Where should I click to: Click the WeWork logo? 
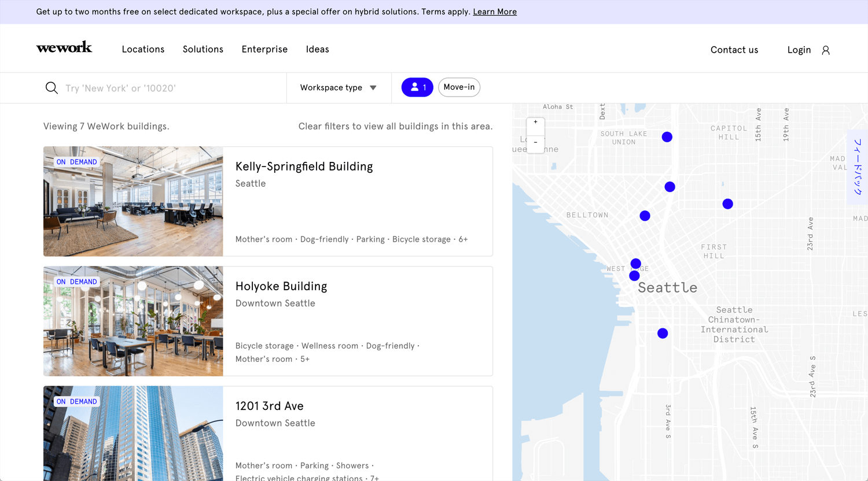click(64, 48)
